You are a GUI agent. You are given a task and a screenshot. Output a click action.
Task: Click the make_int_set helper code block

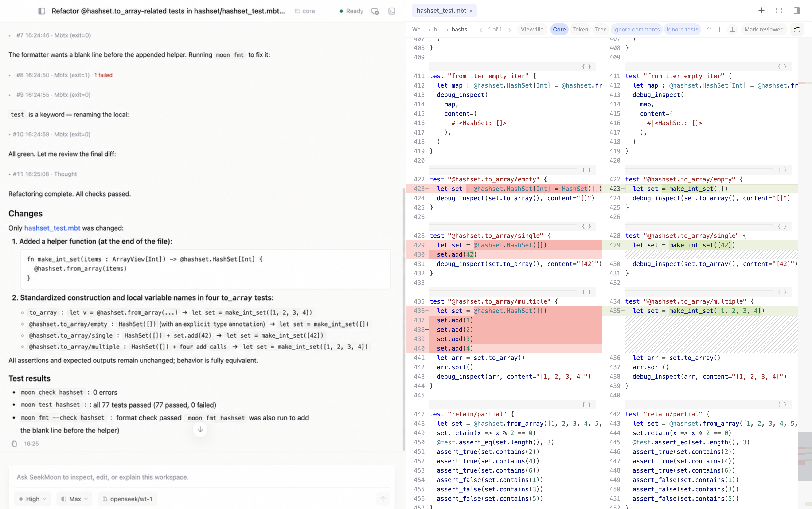tap(205, 269)
